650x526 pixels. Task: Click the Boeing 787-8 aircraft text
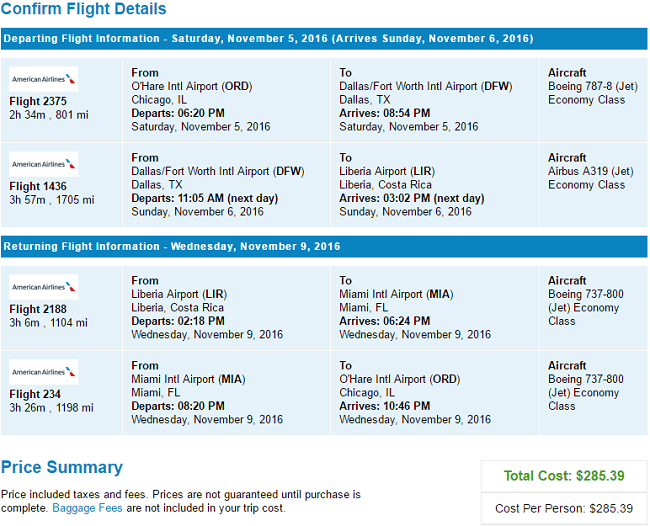593,86
